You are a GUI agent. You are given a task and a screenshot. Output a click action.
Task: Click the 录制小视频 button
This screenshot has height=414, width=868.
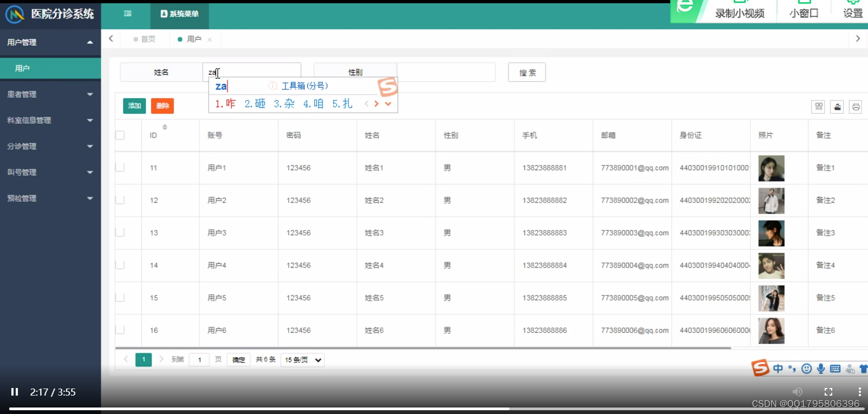740,13
